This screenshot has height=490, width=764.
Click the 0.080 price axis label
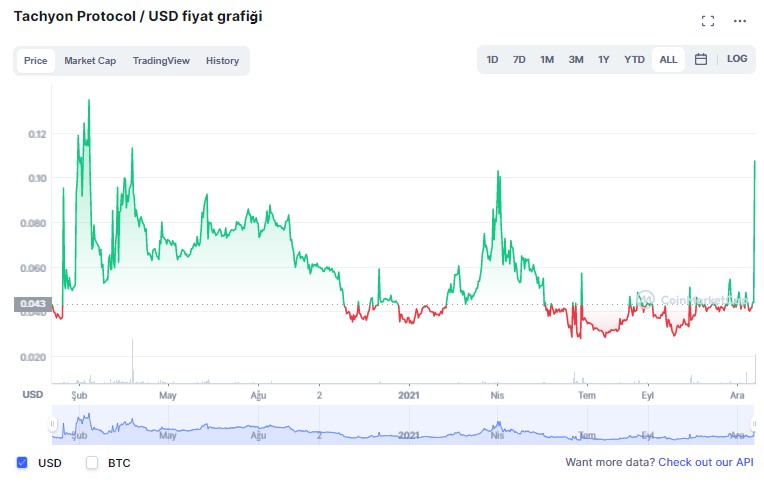tap(33, 223)
